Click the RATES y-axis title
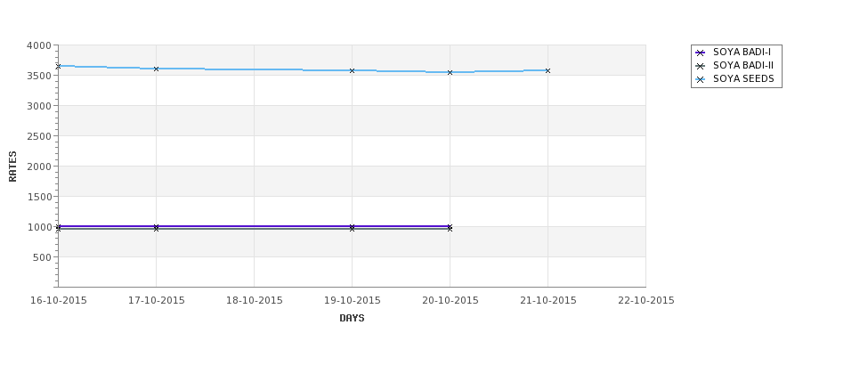The height and width of the screenshot is (382, 868). [13, 166]
